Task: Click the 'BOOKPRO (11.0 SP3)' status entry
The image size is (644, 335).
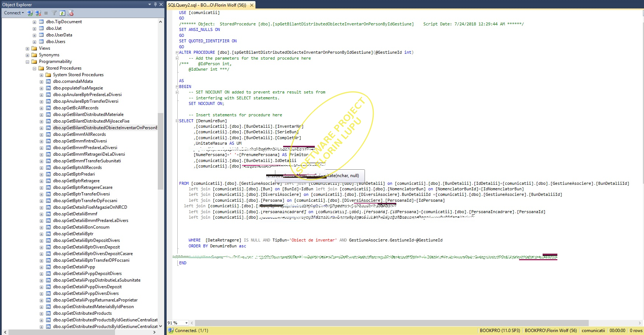Action: point(500,331)
